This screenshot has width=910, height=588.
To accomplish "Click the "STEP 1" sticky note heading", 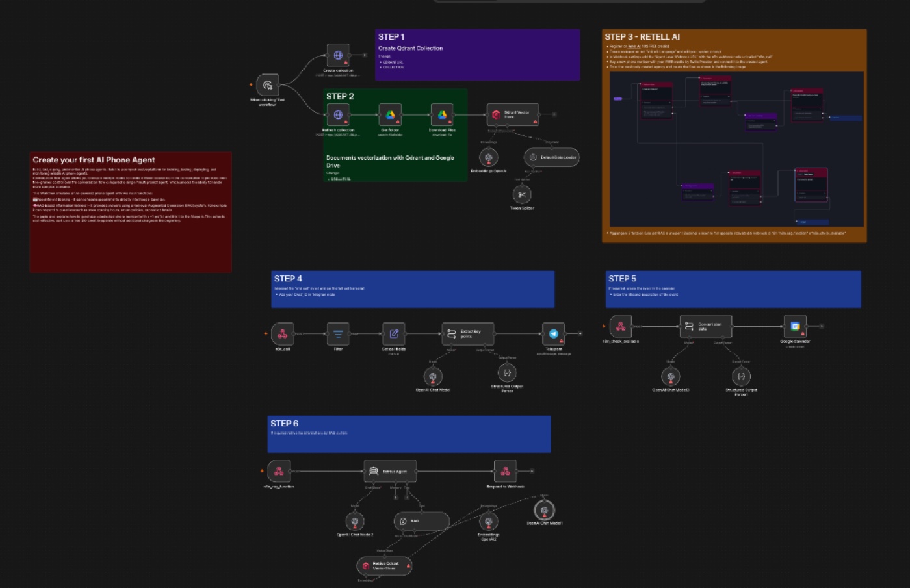I will tap(391, 37).
